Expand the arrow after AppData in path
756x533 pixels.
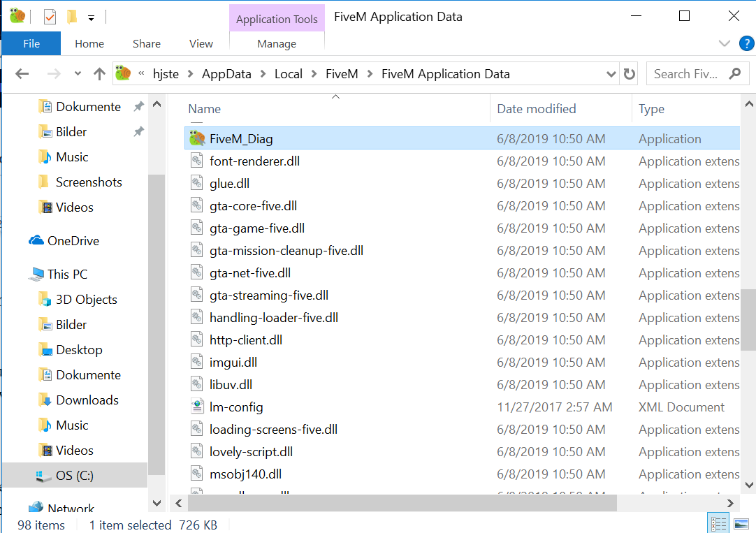[263, 74]
